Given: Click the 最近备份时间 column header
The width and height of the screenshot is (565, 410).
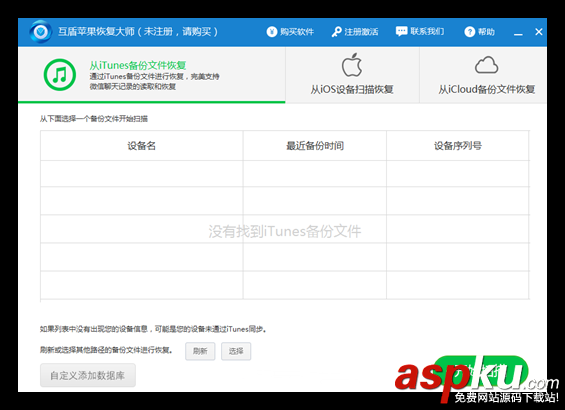Looking at the screenshot, I should pos(315,146).
